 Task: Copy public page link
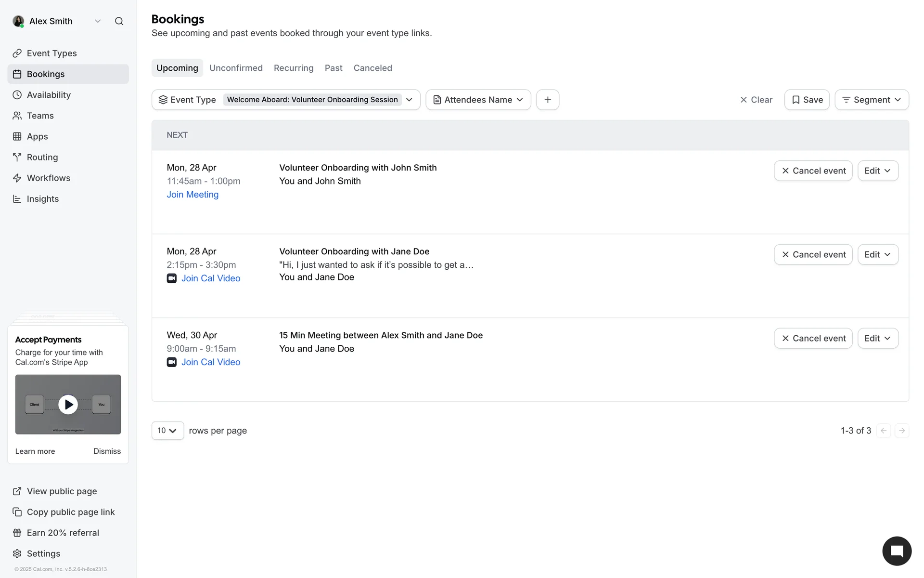click(x=70, y=512)
